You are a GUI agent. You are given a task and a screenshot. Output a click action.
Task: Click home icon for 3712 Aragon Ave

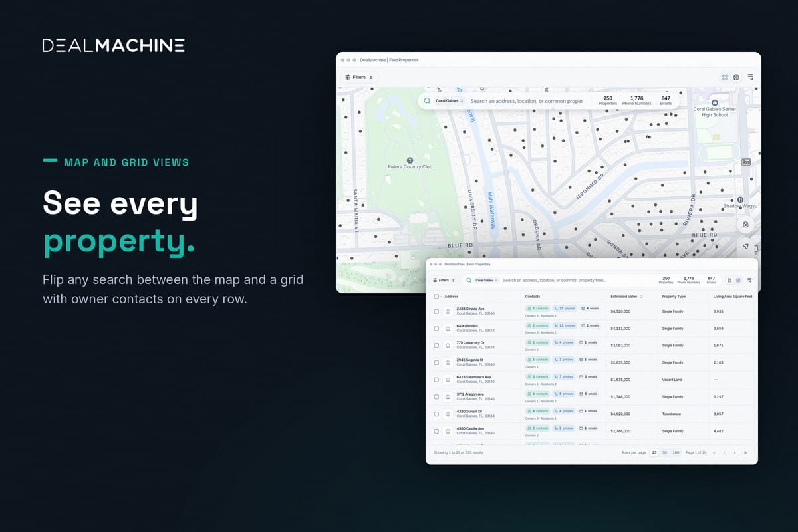[x=448, y=397]
